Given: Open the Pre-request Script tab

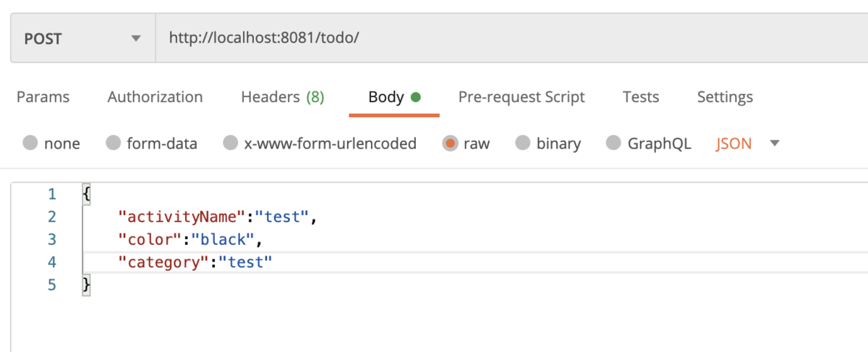Looking at the screenshot, I should click(522, 97).
